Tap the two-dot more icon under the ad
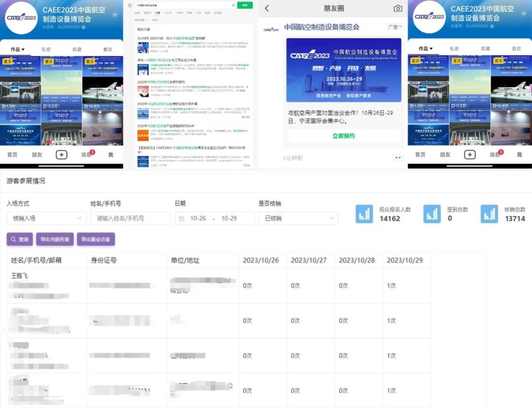The image size is (532, 408). [398, 158]
